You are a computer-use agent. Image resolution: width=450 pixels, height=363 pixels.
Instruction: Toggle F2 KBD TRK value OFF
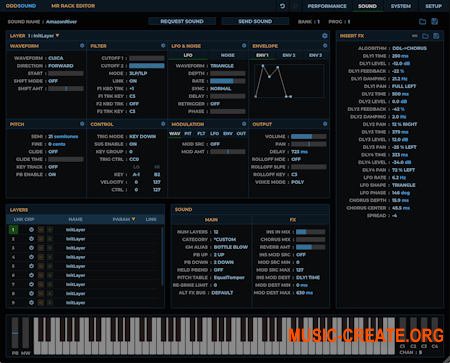click(x=134, y=104)
